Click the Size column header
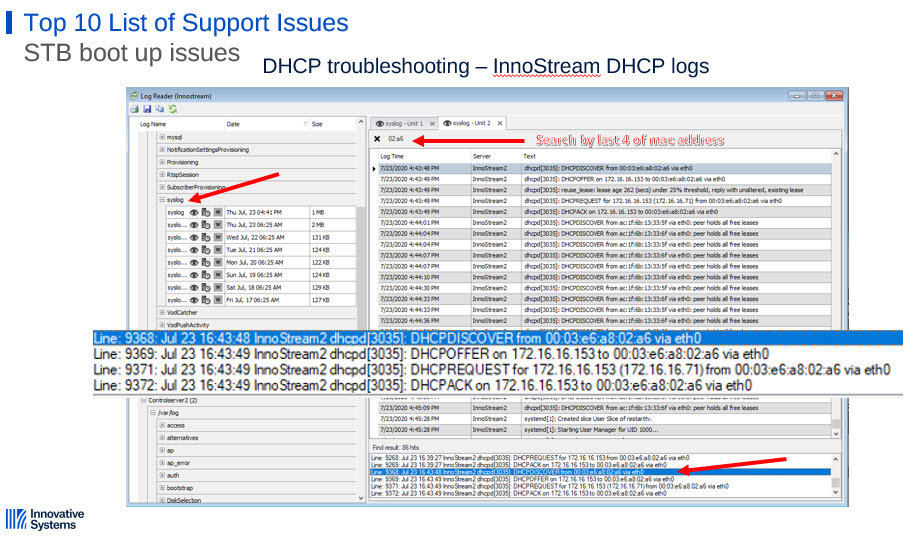This screenshot has height=536, width=915. [331, 124]
